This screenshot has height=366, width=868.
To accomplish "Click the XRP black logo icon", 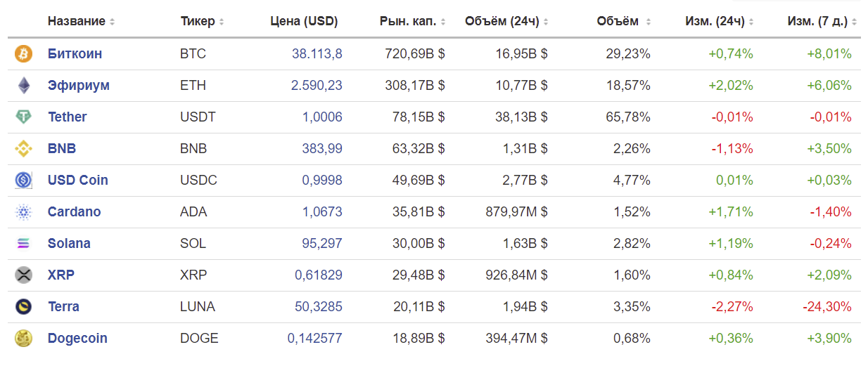I will (x=24, y=275).
